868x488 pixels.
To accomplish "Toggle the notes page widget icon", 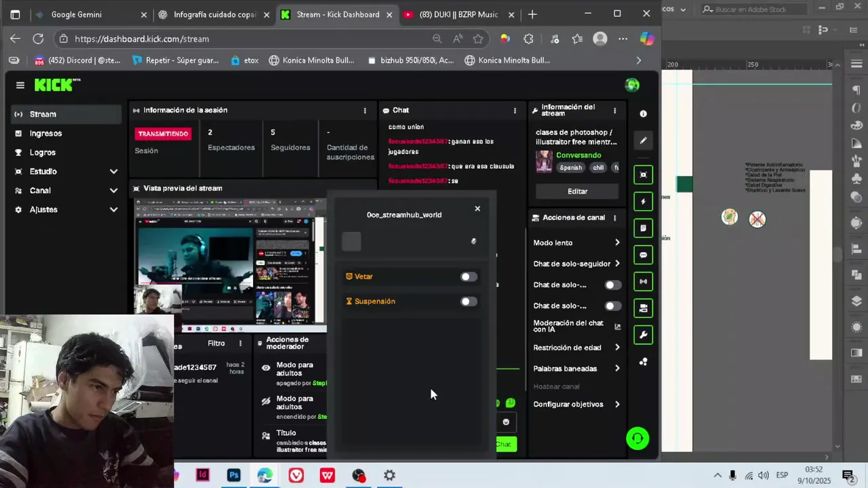I will click(x=643, y=228).
